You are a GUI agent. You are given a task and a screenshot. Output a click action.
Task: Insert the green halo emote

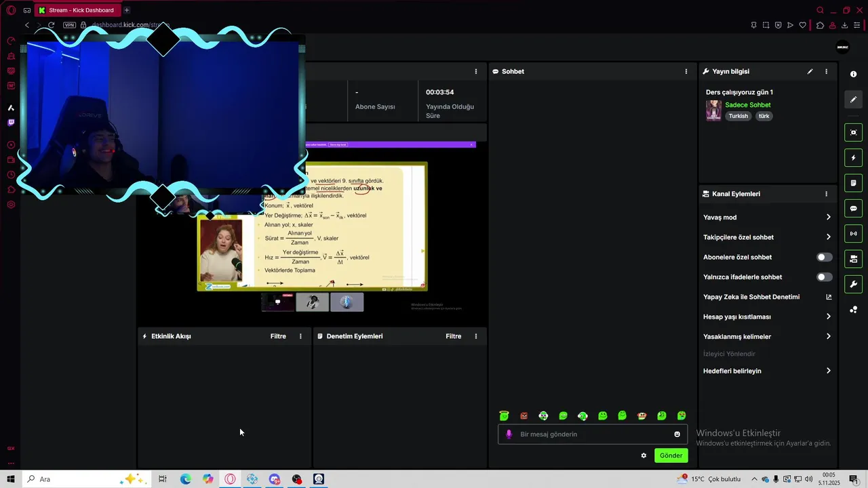(x=504, y=416)
